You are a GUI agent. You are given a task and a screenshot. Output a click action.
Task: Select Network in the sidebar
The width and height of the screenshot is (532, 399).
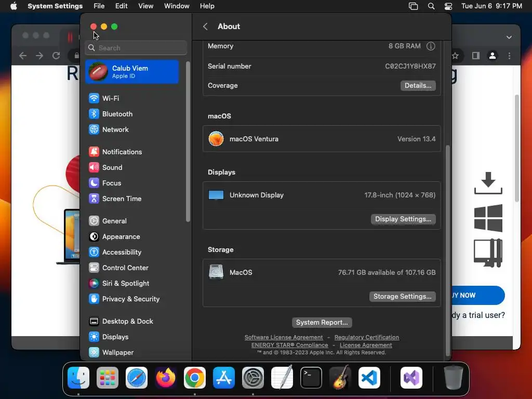click(109, 129)
